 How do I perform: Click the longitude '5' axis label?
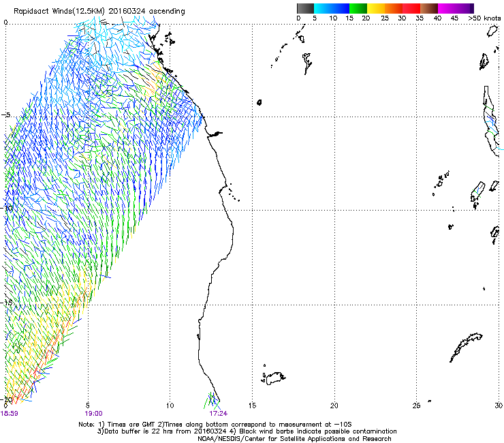coord(88,406)
